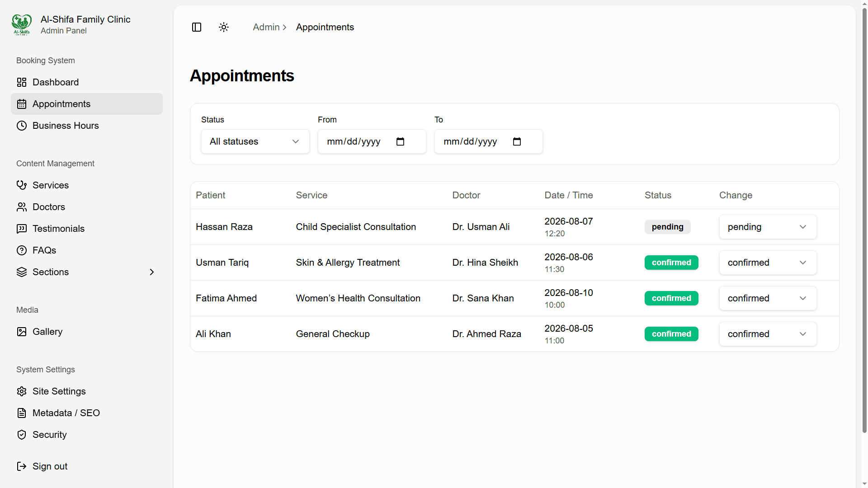
Task: Change status dropdown for Fatima Ahmed
Action: (768, 298)
